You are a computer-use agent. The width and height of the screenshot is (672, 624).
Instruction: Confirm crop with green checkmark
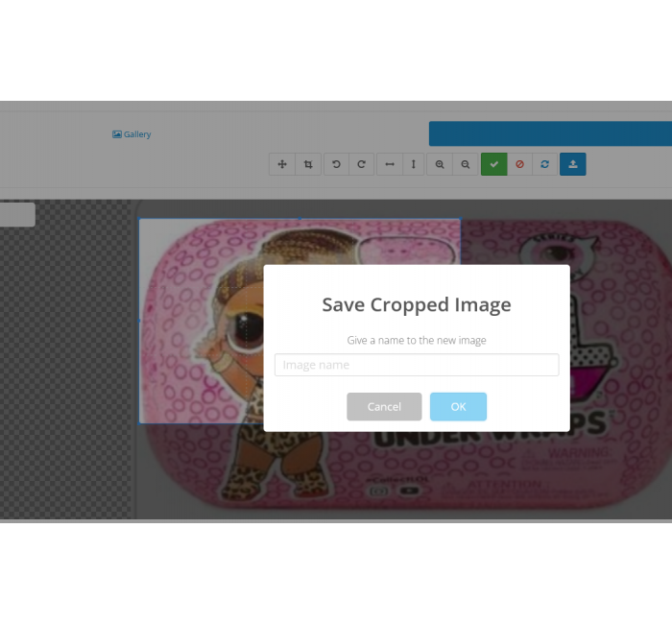(x=494, y=164)
